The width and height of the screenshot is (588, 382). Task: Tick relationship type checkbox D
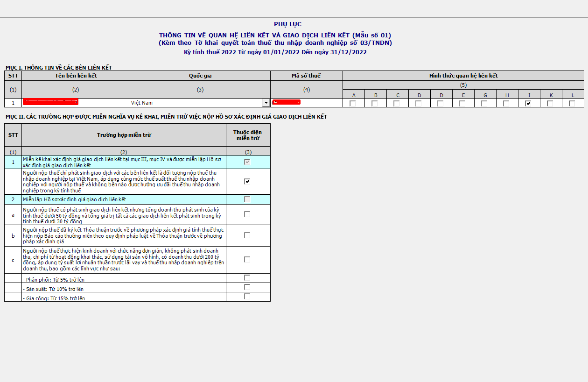tap(419, 104)
